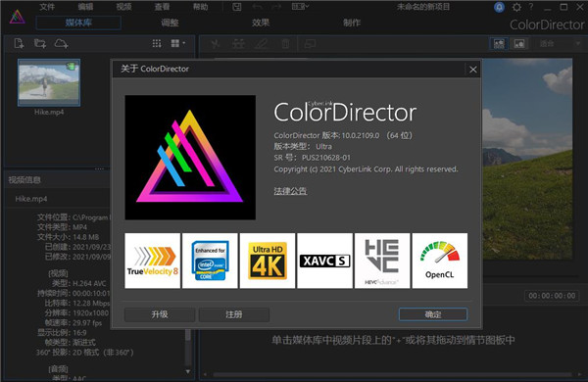This screenshot has height=382, width=588.
Task: Open the 帮助 menu
Action: (x=200, y=7)
